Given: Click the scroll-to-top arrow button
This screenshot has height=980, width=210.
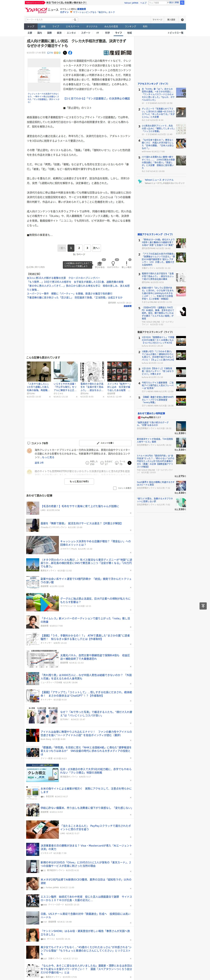Looking at the screenshot, I should tap(203, 606).
